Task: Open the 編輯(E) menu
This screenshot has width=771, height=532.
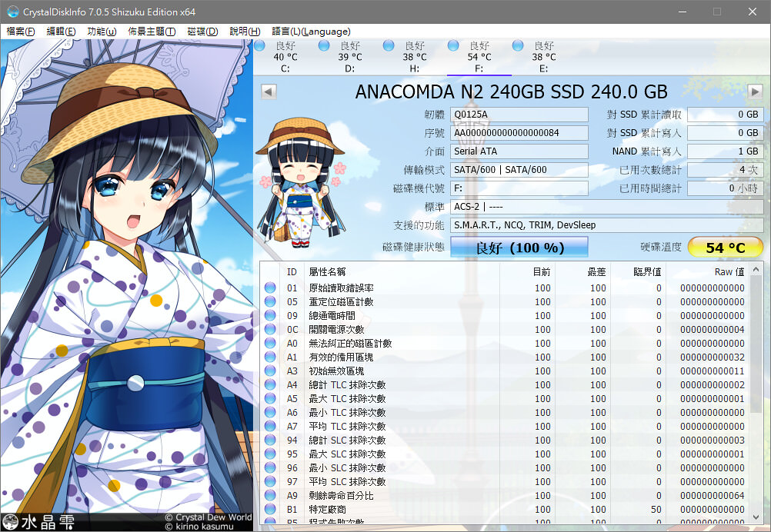Action: [61, 32]
